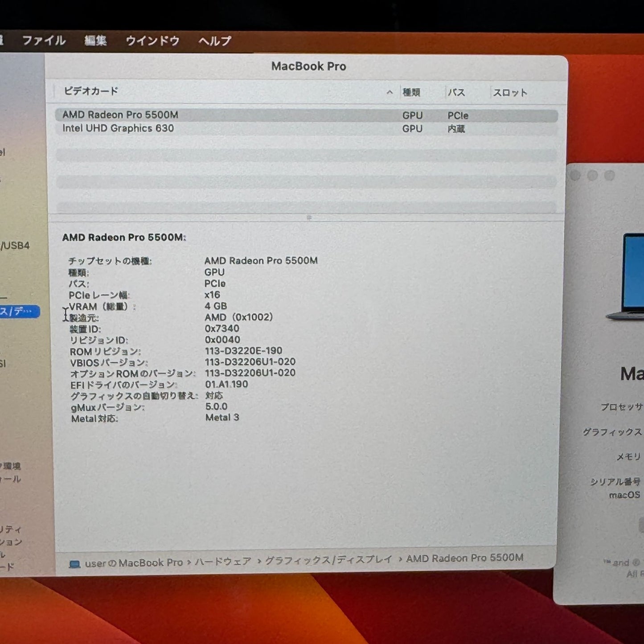Select the USB4 sidebar item
Viewport: 644px width, 644px height.
15,246
